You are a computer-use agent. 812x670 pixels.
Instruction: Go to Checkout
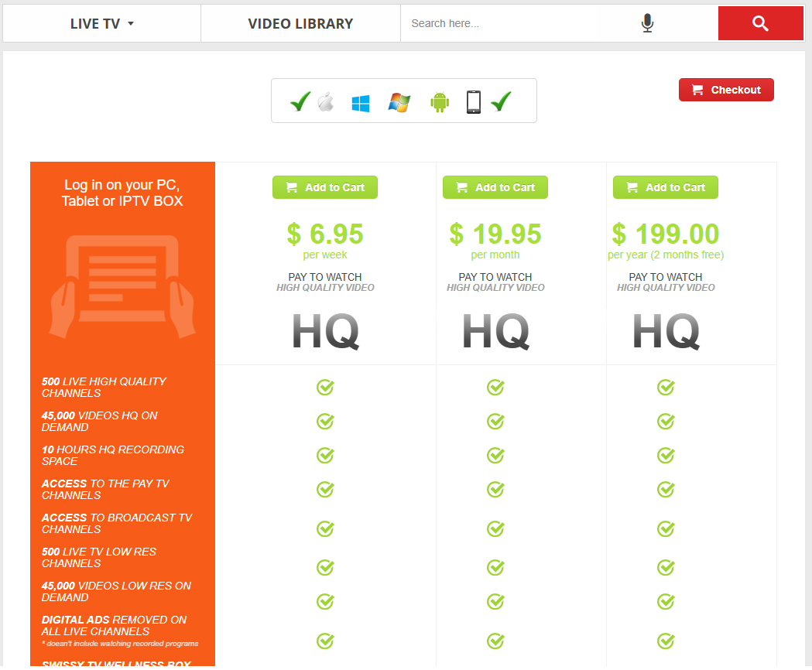[726, 90]
